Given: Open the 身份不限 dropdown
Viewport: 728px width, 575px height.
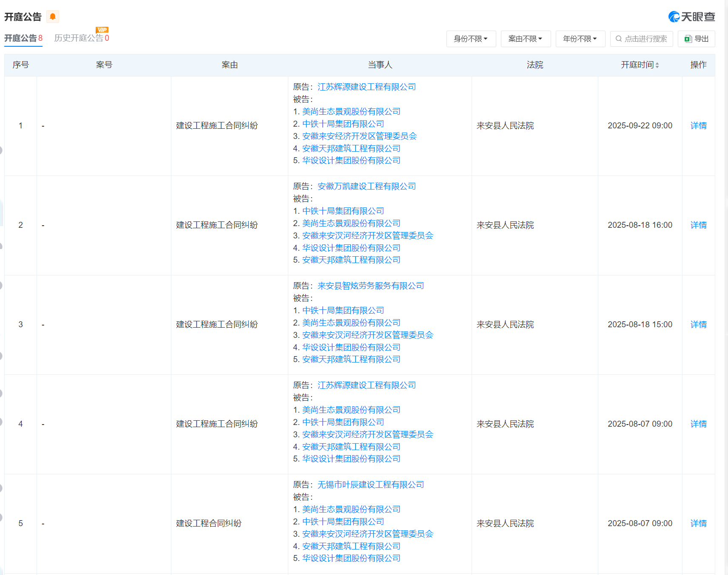Looking at the screenshot, I should (x=471, y=39).
